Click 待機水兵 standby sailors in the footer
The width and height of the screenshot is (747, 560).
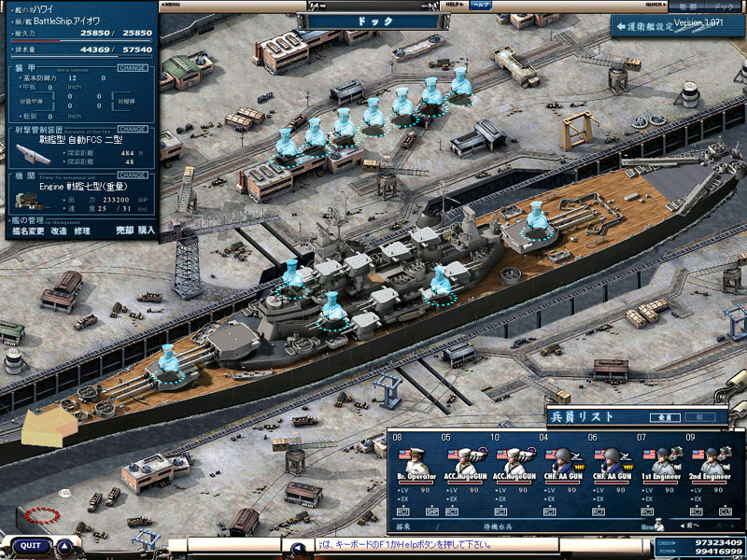[x=497, y=527]
